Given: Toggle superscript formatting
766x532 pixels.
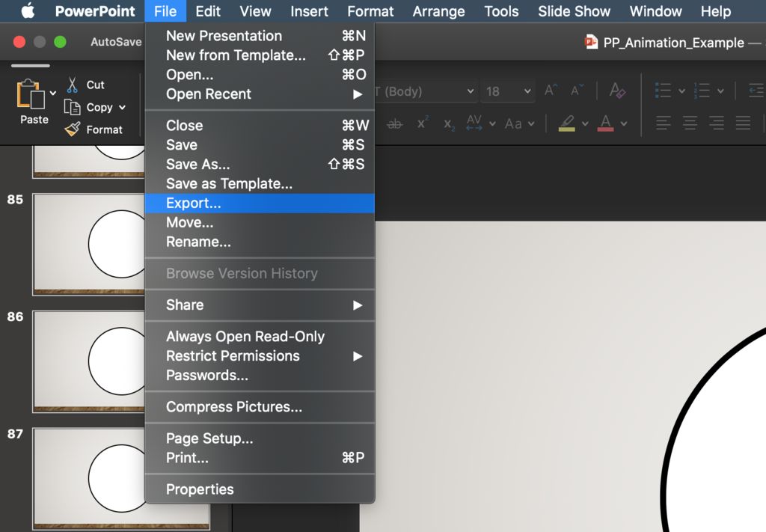Looking at the screenshot, I should click(423, 123).
